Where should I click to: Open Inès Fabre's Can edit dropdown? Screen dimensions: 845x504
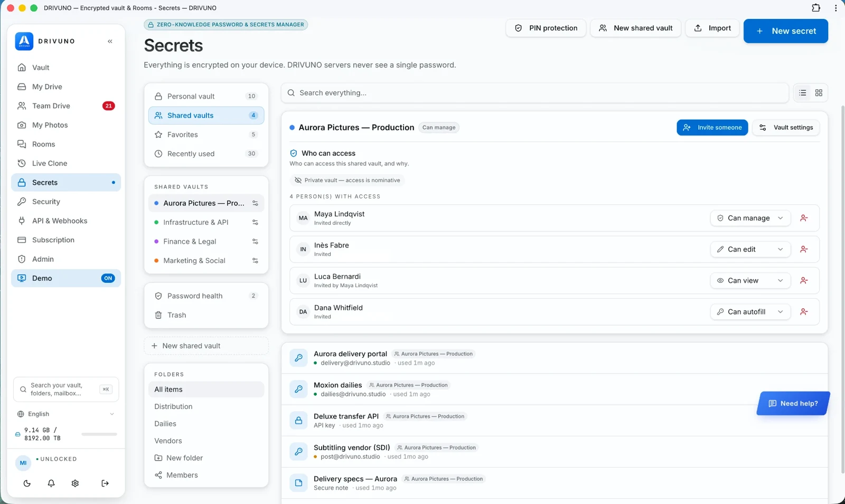(750, 249)
